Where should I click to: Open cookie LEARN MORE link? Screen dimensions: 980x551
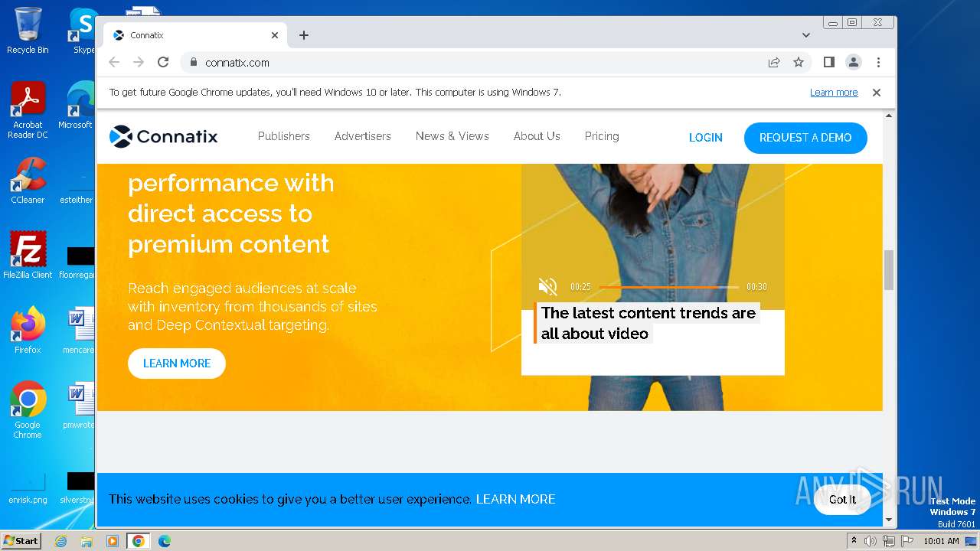point(515,499)
